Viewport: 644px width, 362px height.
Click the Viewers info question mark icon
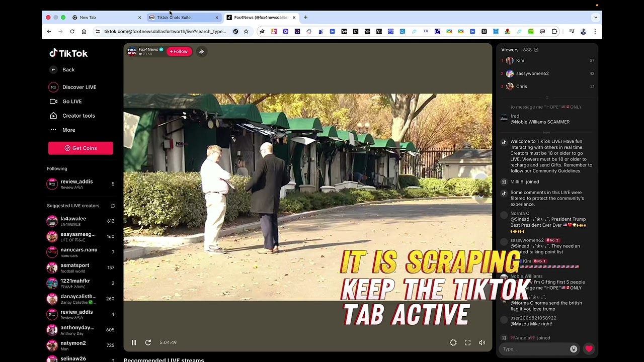(536, 50)
